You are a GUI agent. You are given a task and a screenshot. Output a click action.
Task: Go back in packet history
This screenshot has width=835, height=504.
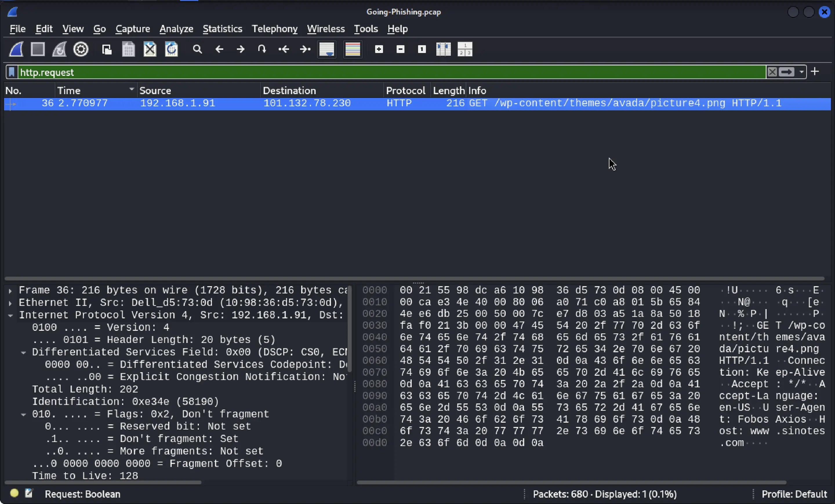click(219, 50)
